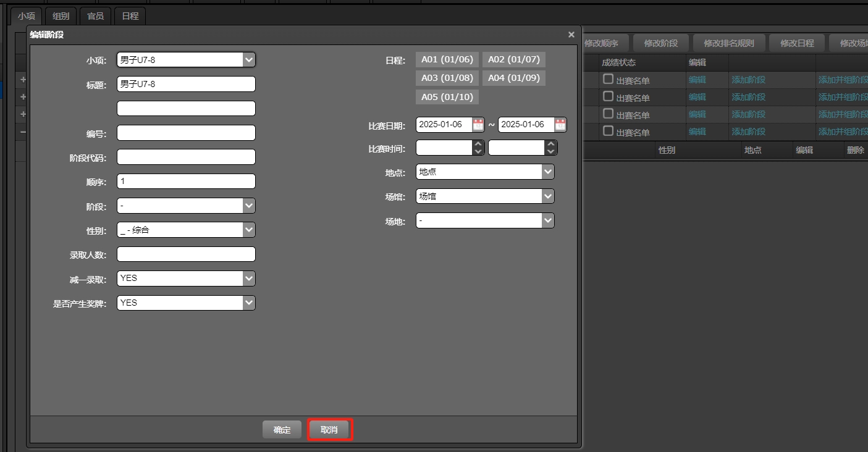The width and height of the screenshot is (868, 452).
Task: Switch to the 组别 tab
Action: point(60,16)
